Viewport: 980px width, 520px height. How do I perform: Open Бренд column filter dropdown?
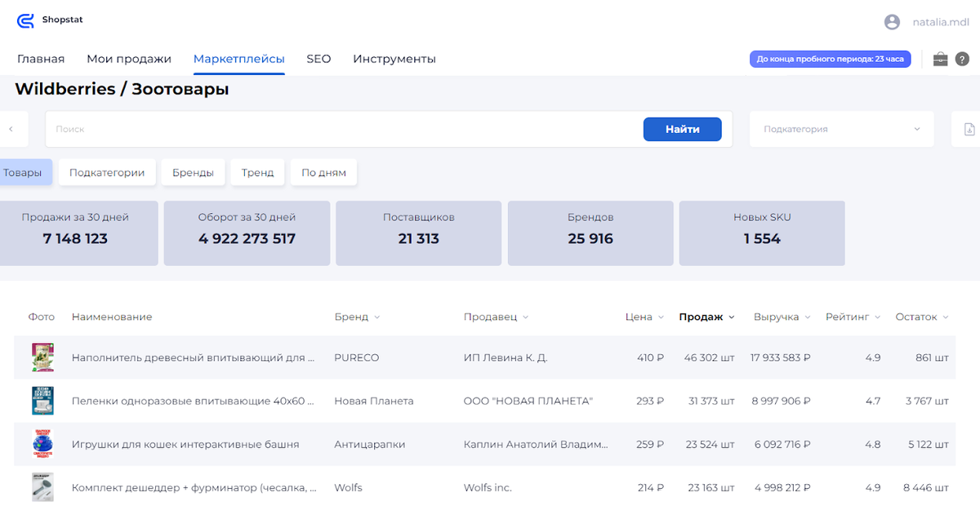(x=357, y=317)
